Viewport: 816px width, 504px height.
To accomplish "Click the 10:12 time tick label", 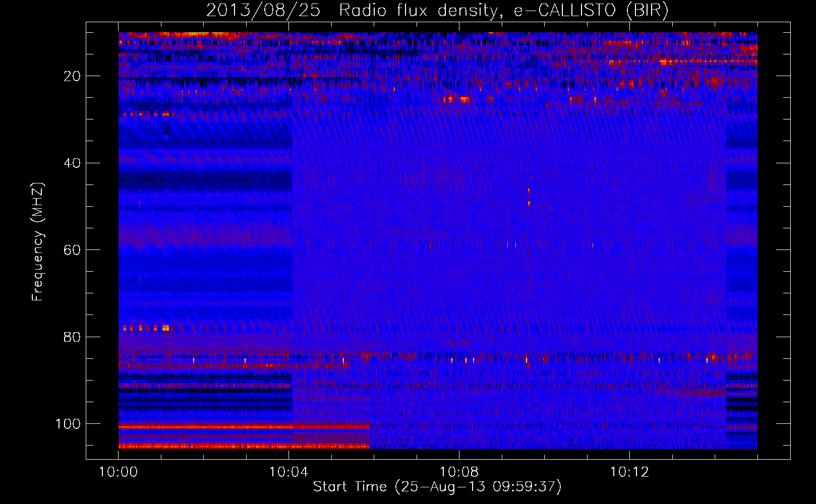I will click(x=629, y=472).
